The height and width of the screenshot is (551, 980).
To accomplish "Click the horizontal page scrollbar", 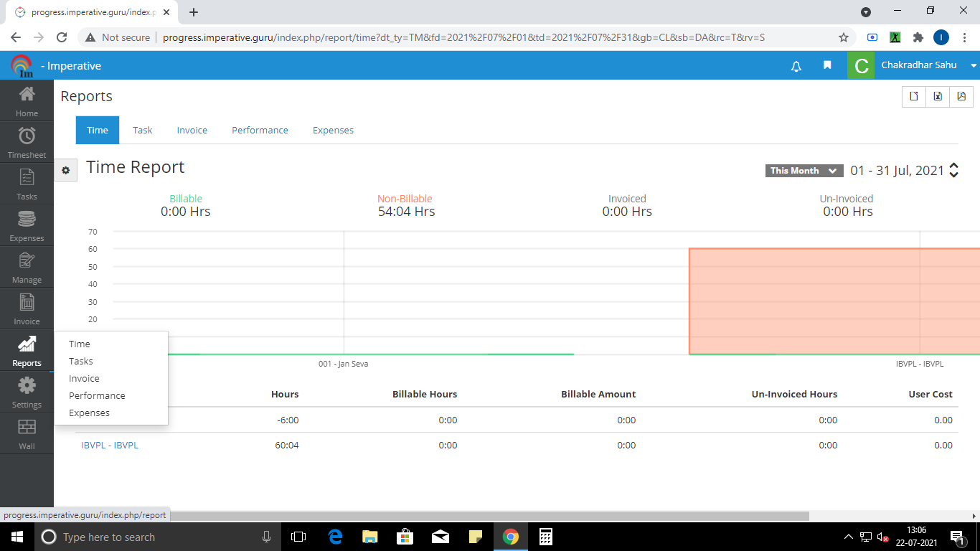I will [x=488, y=516].
